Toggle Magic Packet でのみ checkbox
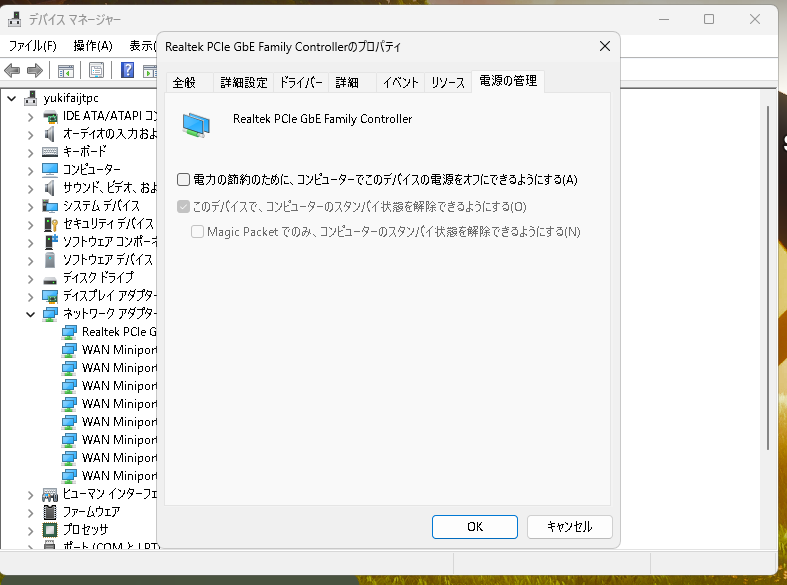Image resolution: width=787 pixels, height=585 pixels. point(197,232)
